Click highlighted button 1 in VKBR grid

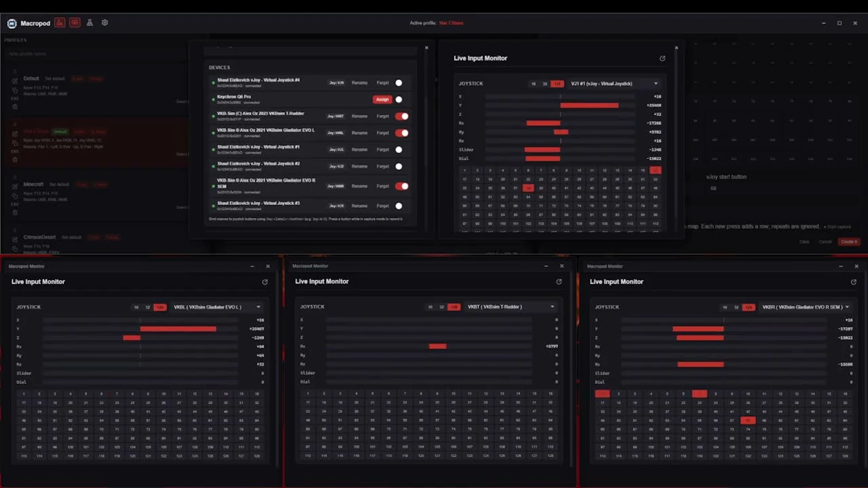602,394
